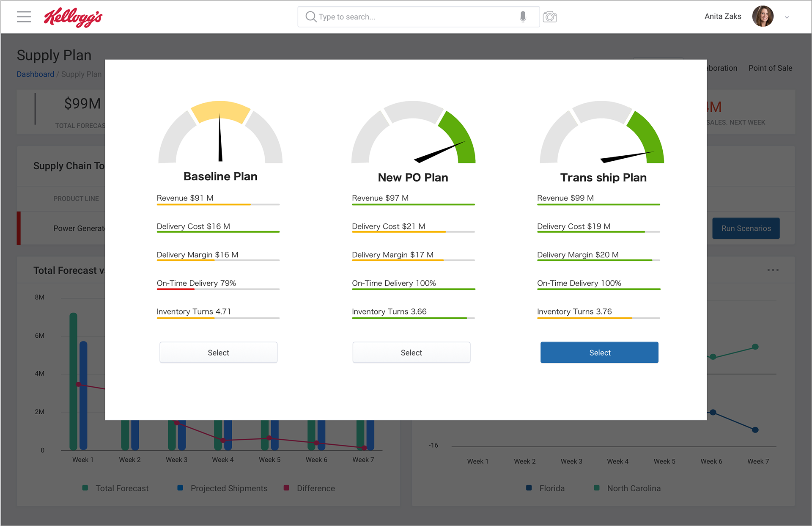Toggle Total Forecast legend item
Screen dimensions: 812x526
coord(115,488)
